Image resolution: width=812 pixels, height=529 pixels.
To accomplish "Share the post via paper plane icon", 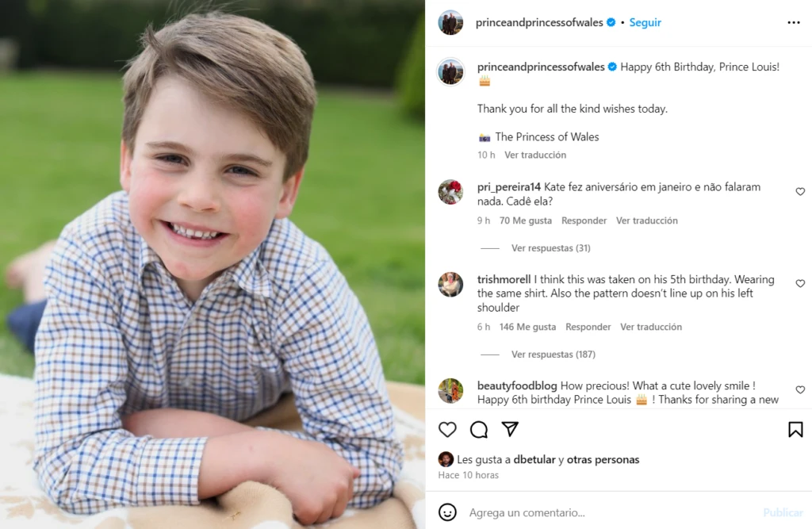I will 510,429.
